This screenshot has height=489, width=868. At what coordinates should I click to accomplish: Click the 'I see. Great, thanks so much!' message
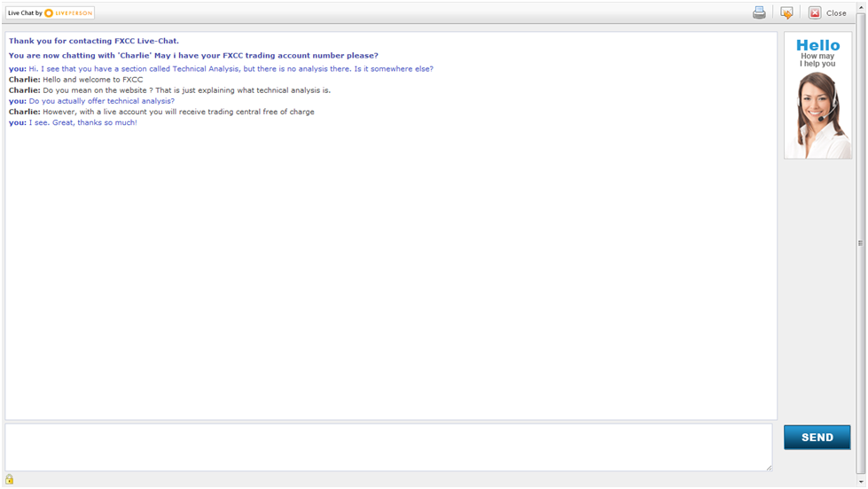pyautogui.click(x=73, y=123)
